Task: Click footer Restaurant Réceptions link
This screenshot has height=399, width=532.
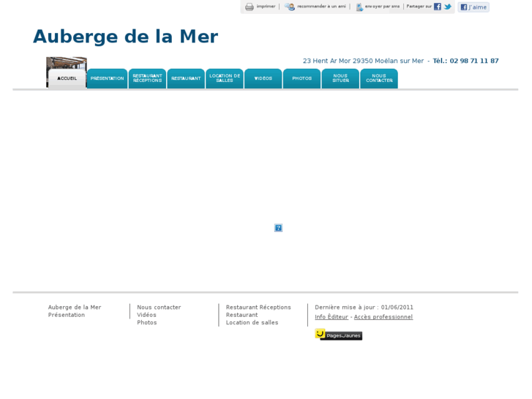Action: coord(258,307)
